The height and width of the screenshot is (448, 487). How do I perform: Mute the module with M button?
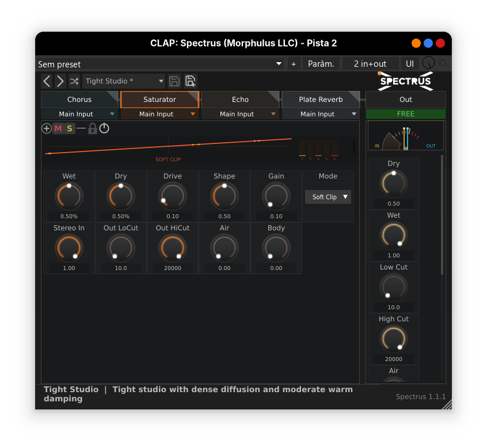click(x=58, y=128)
